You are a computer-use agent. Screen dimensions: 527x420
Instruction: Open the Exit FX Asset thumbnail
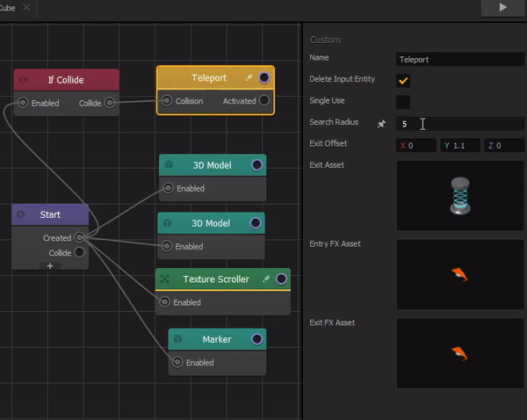[460, 353]
